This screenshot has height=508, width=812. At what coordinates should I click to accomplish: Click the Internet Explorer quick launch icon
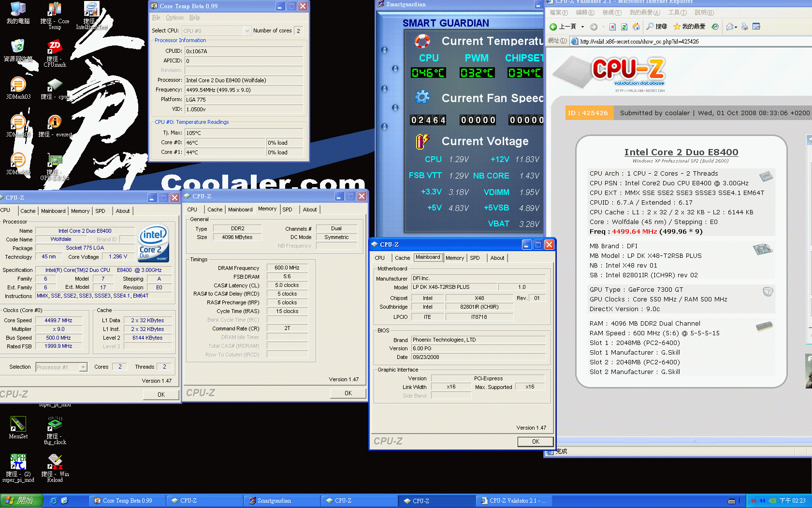[x=53, y=501]
